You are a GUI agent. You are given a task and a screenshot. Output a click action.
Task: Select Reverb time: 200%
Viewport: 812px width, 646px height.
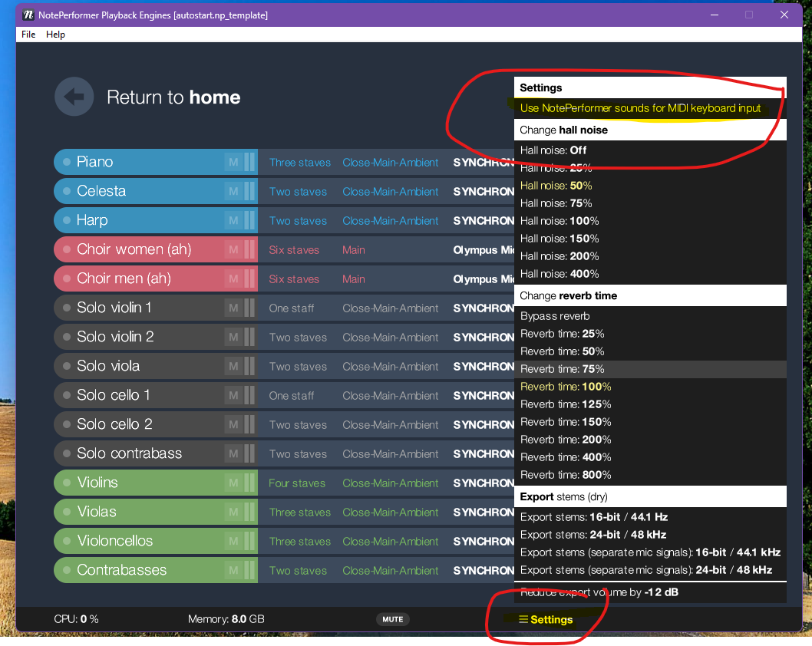pyautogui.click(x=650, y=440)
